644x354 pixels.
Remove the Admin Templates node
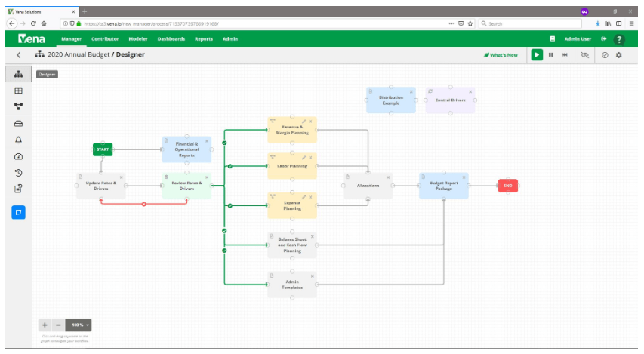pyautogui.click(x=312, y=276)
